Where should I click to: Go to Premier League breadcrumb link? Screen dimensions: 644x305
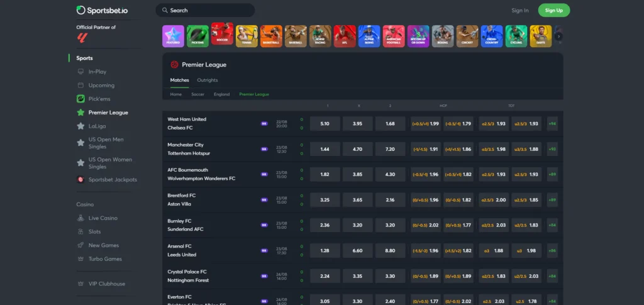pyautogui.click(x=254, y=94)
